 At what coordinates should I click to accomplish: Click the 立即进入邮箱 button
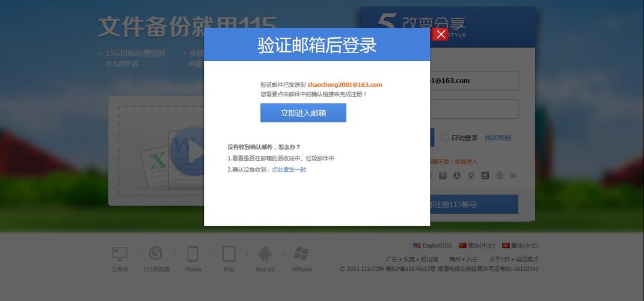coord(303,113)
